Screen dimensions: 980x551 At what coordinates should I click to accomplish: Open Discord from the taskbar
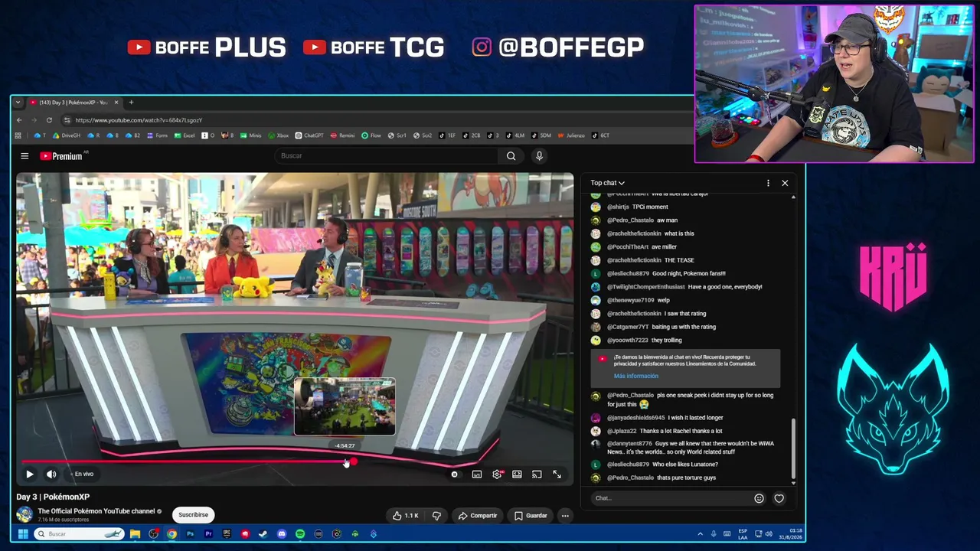282,534
